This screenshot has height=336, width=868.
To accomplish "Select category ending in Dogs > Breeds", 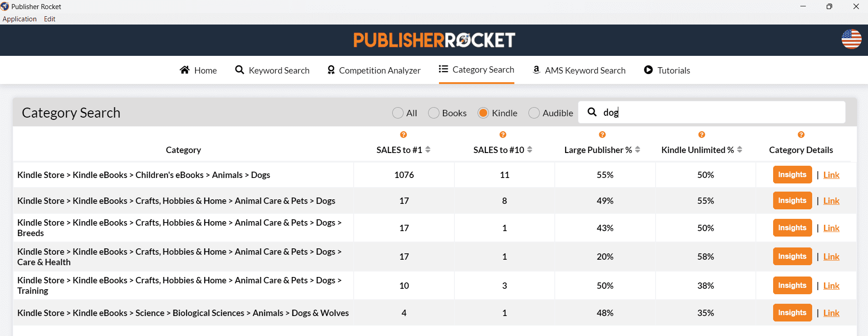I will coord(179,228).
